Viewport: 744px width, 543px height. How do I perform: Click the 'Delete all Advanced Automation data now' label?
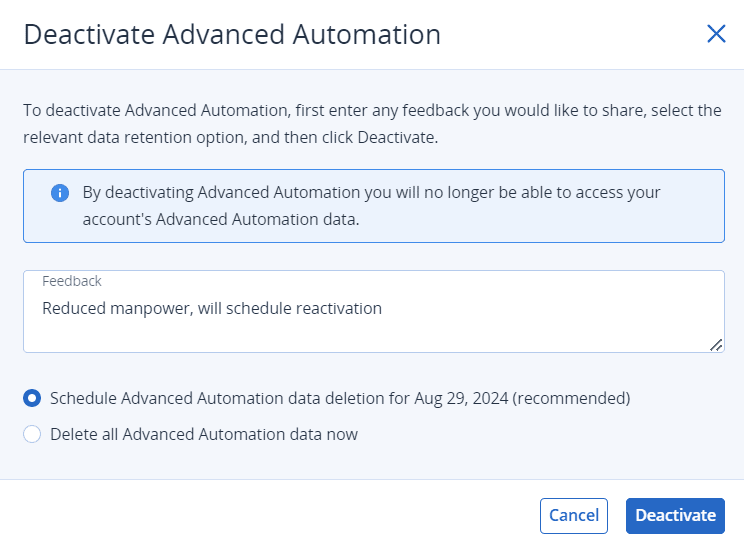(204, 434)
